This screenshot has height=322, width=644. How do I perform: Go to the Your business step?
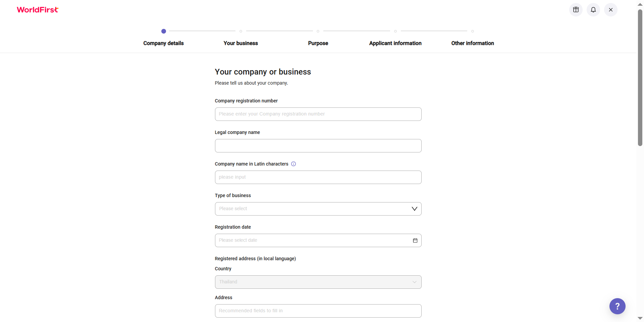click(x=240, y=43)
